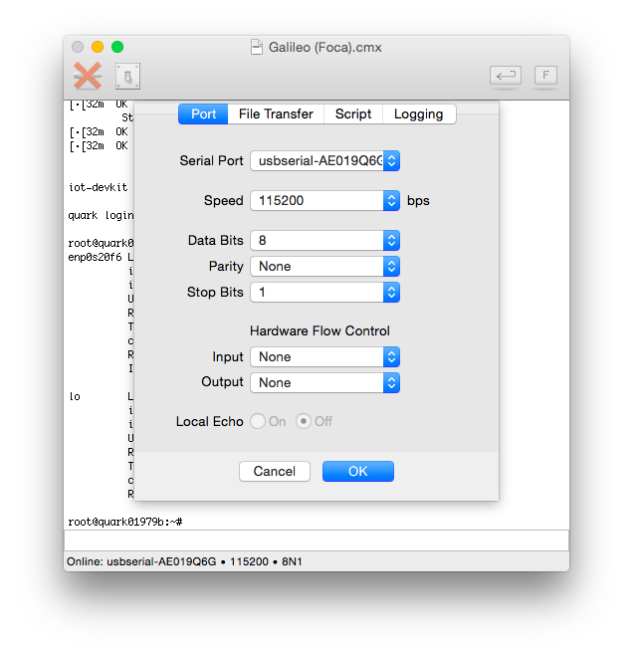This screenshot has height=648, width=644.
Task: Click the OK button
Action: pyautogui.click(x=358, y=472)
